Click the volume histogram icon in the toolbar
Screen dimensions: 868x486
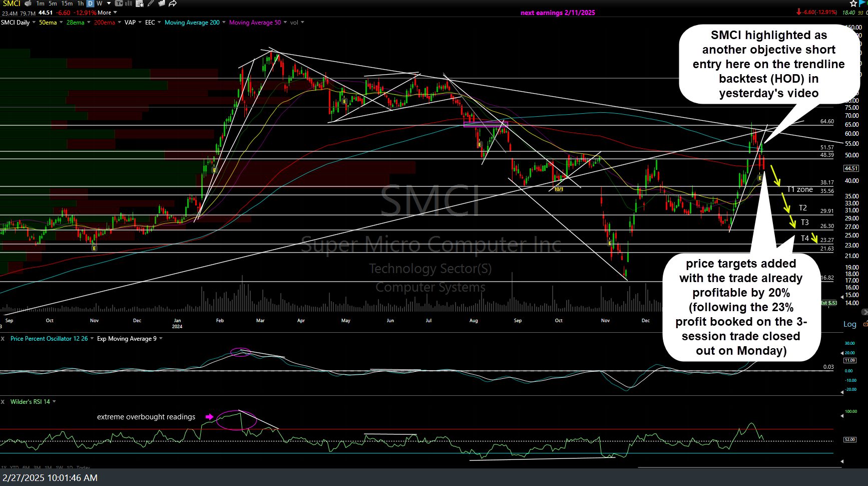128,4
